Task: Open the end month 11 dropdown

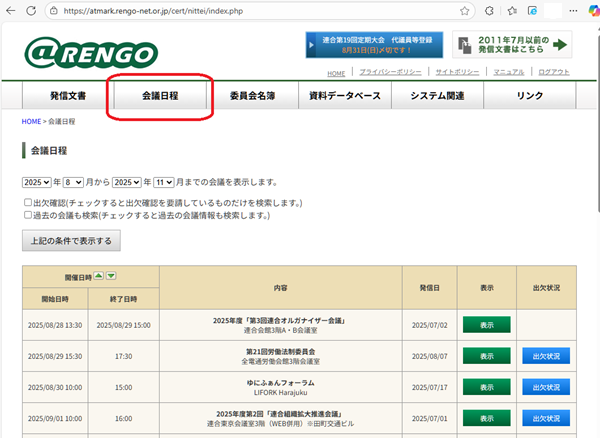Action: 164,182
